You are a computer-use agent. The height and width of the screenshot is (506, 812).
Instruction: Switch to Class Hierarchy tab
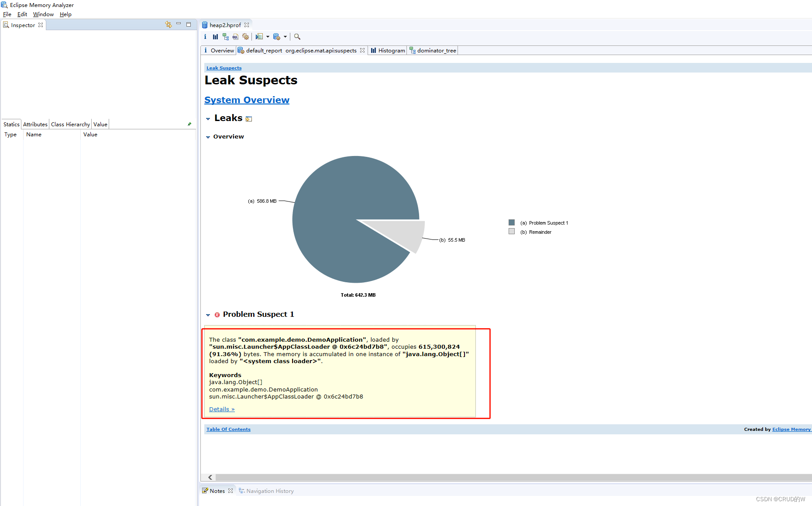[x=70, y=125]
